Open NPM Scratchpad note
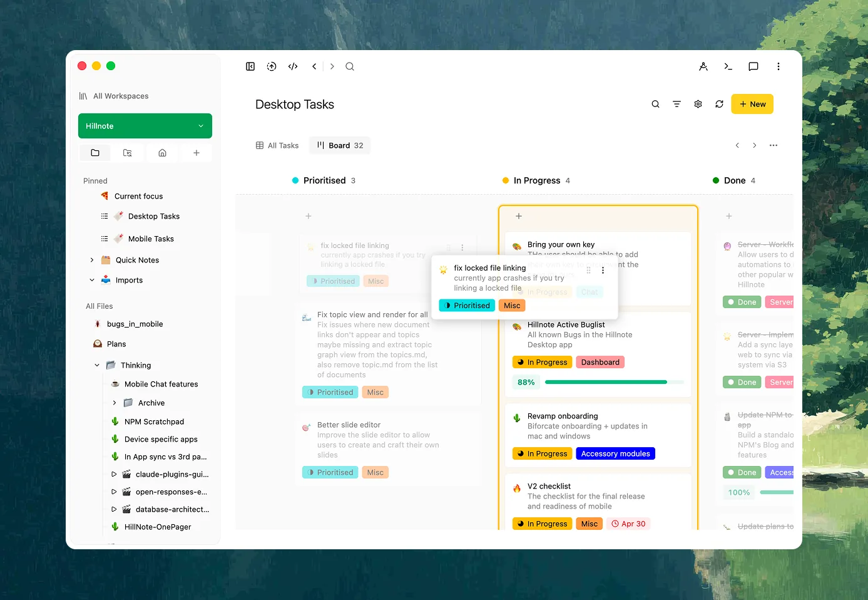This screenshot has height=600, width=868. (x=154, y=422)
